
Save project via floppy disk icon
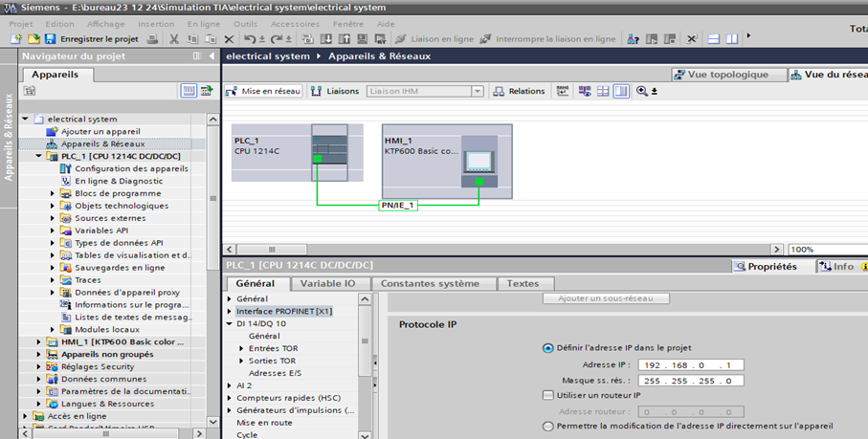pyautogui.click(x=50, y=39)
